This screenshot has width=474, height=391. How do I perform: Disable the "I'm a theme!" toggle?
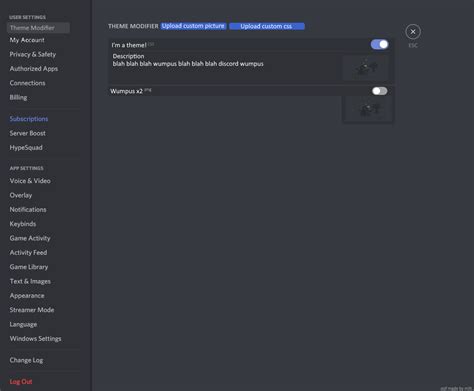coord(379,44)
